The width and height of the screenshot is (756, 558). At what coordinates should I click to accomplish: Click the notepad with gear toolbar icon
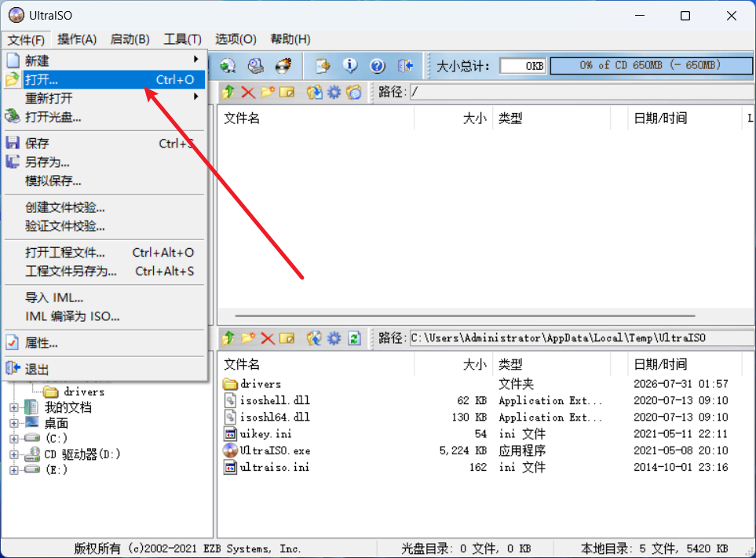coord(323,66)
